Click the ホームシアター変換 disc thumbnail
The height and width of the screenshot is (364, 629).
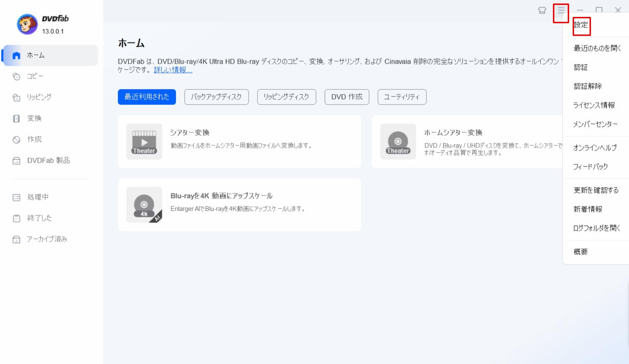[398, 142]
